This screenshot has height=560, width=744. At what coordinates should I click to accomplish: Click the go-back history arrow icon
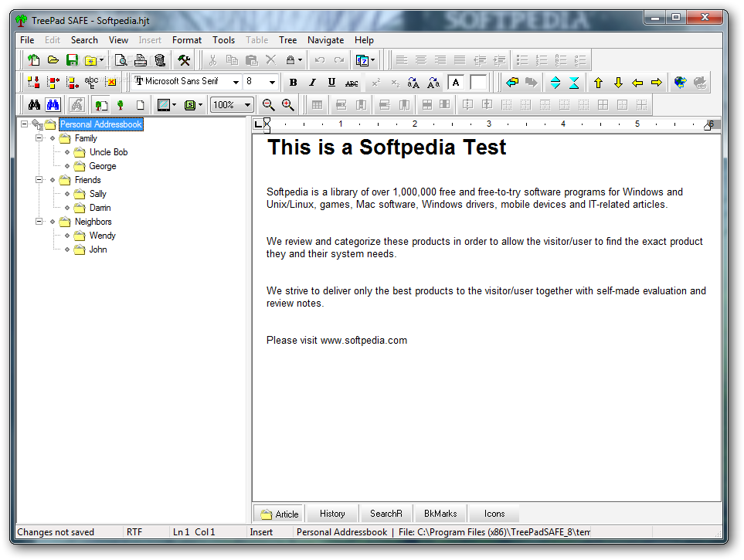click(512, 83)
